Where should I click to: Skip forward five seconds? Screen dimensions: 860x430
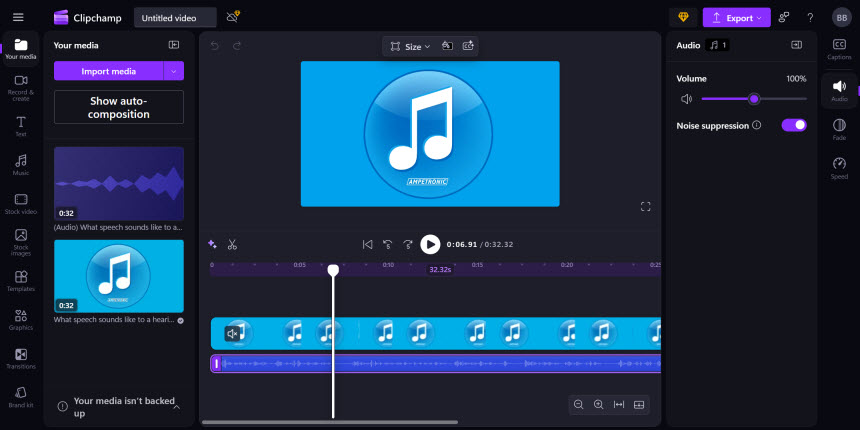[408, 245]
